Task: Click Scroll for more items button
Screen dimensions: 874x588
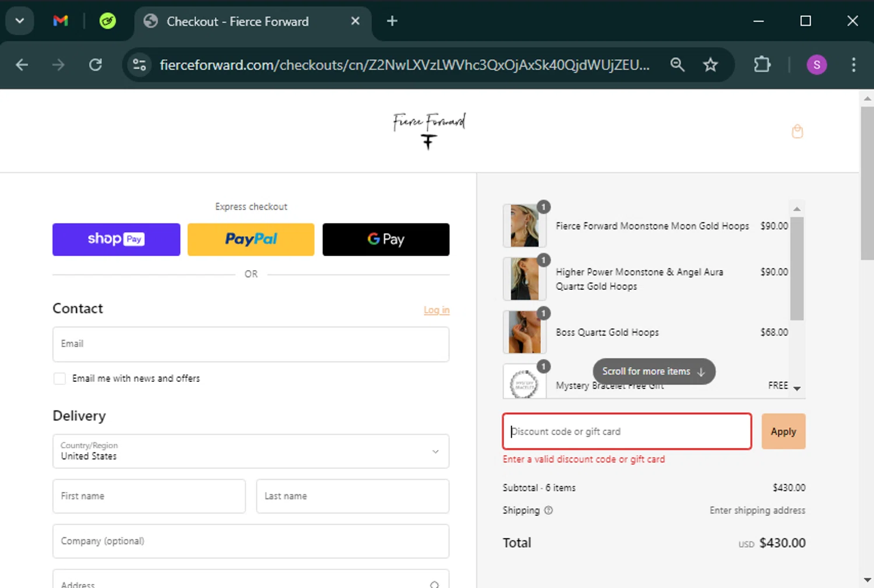Action: point(654,371)
